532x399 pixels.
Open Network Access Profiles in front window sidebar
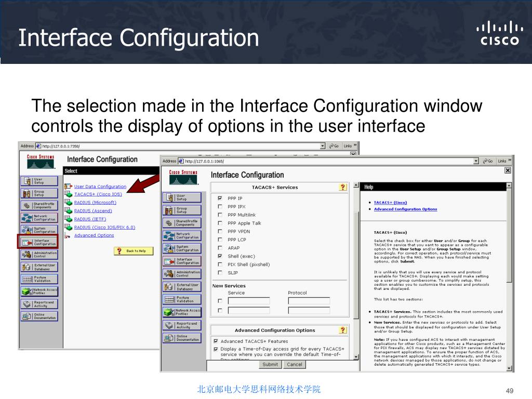tap(182, 312)
